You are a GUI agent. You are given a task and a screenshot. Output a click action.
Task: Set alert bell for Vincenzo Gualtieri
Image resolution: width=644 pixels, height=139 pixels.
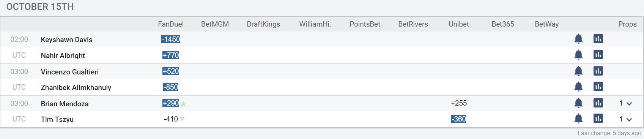click(x=578, y=71)
